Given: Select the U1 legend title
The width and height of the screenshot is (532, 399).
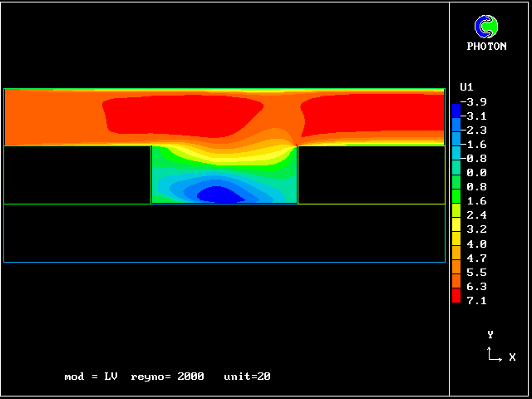Looking at the screenshot, I should 466,86.
